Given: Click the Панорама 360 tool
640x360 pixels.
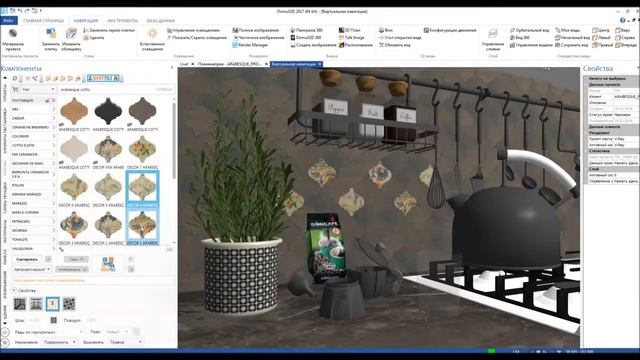Looking at the screenshot, I should [x=306, y=30].
